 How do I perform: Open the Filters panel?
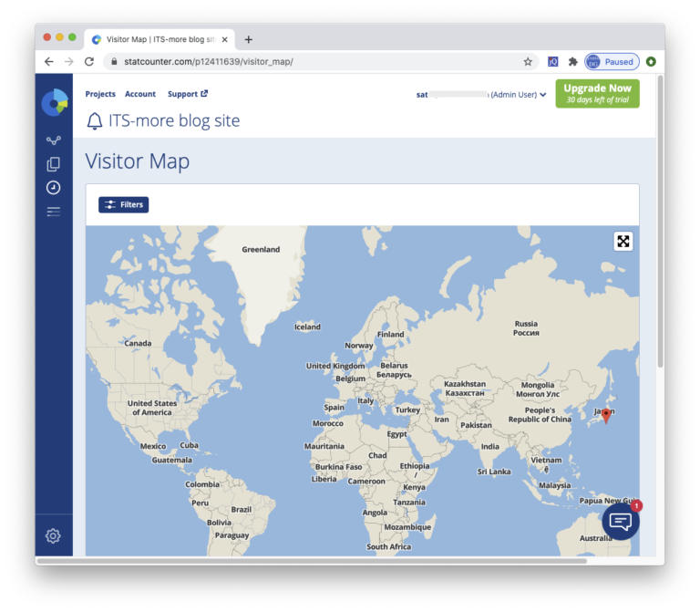click(123, 205)
